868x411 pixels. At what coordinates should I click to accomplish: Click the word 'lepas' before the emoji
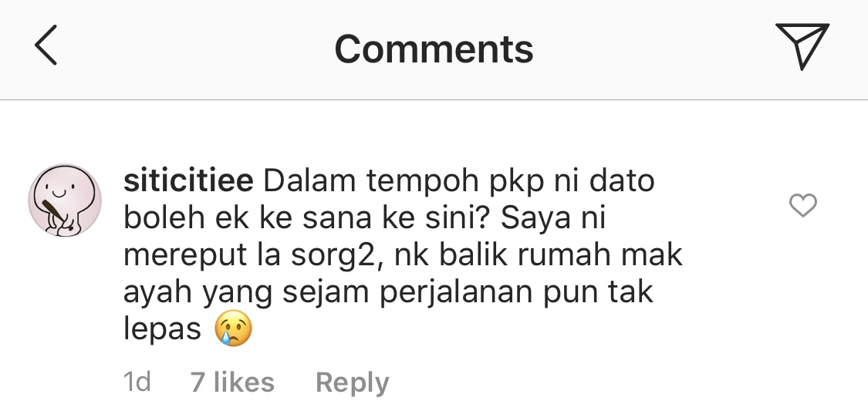click(162, 330)
